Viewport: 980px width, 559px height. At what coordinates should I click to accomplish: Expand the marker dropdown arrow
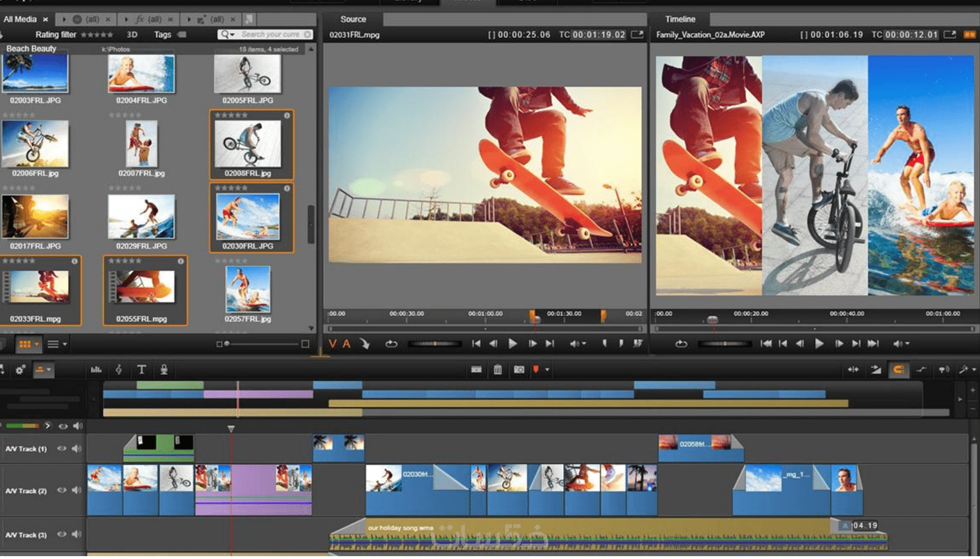coord(547,370)
